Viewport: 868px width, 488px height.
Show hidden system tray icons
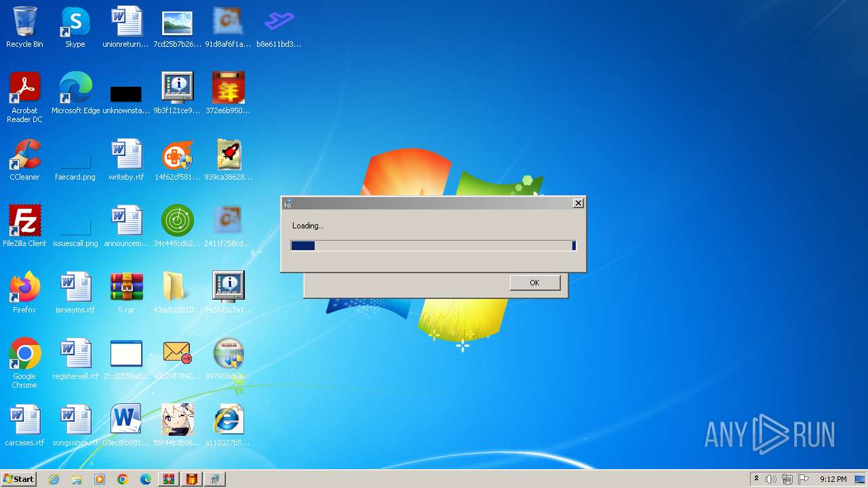coord(756,479)
